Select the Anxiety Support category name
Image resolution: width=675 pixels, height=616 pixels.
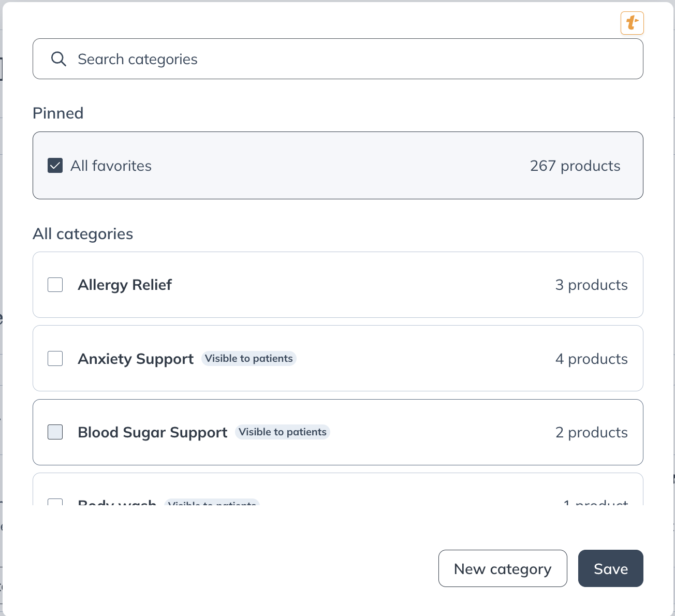[136, 359]
